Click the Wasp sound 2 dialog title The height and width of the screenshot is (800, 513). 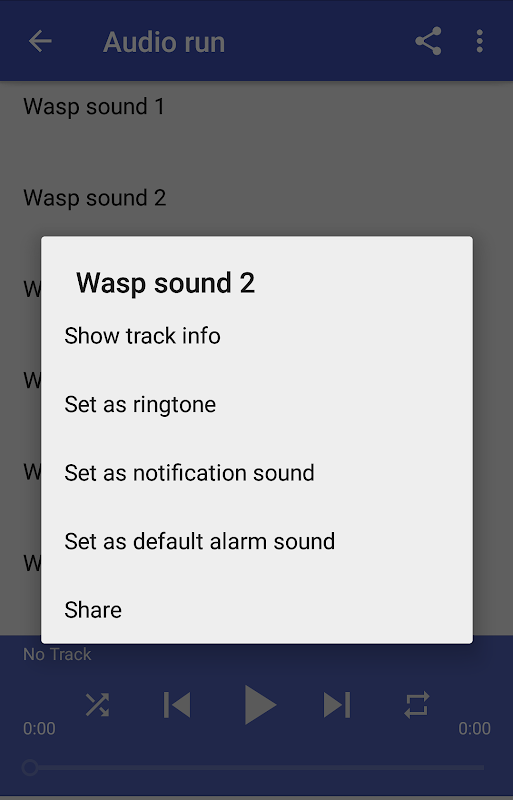click(x=165, y=283)
